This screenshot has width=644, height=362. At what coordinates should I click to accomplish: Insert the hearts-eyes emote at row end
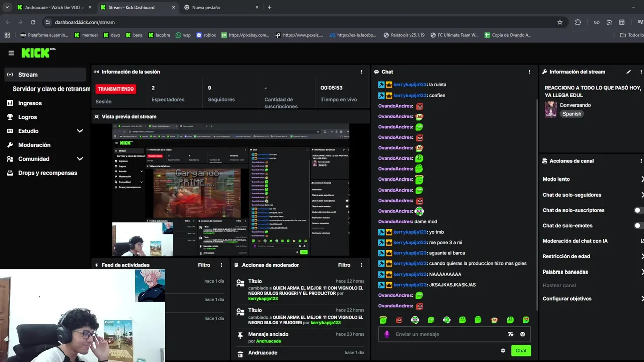(526, 320)
